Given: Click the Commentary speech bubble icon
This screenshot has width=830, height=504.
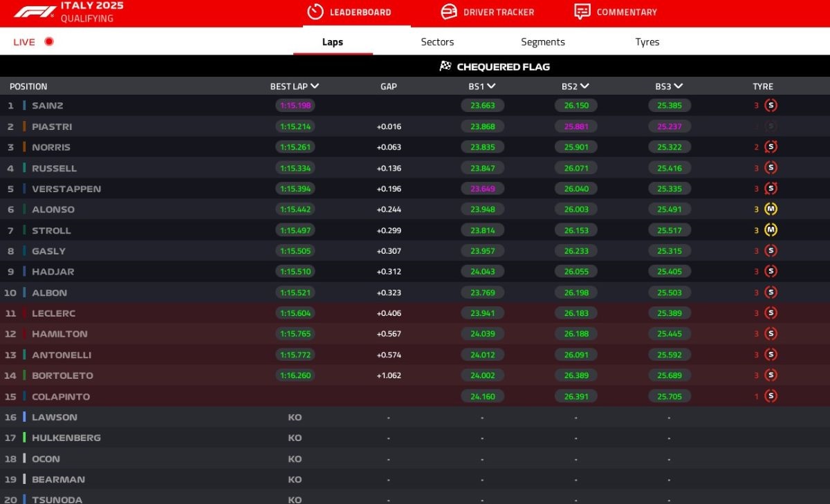Looking at the screenshot, I should coord(582,12).
